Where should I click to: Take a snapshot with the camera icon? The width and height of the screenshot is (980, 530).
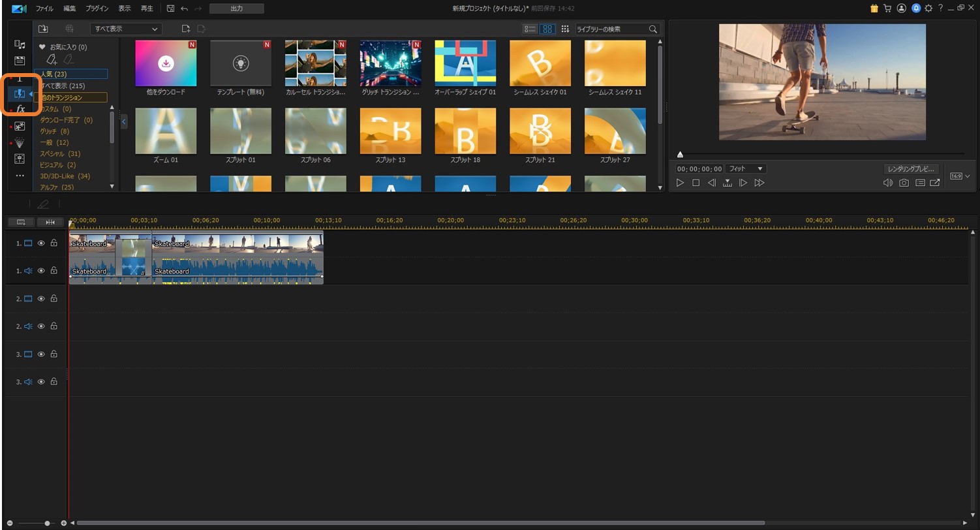[x=904, y=183]
